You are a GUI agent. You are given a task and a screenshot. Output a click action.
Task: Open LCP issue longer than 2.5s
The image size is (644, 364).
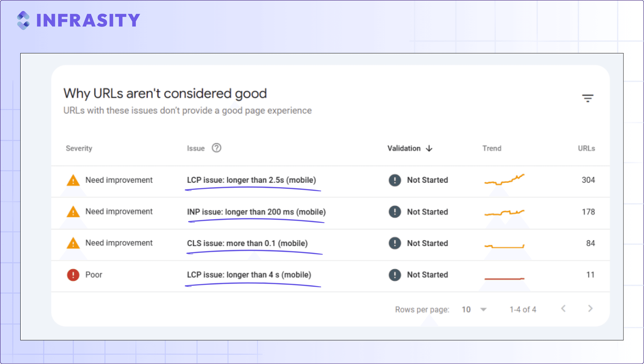[251, 180]
